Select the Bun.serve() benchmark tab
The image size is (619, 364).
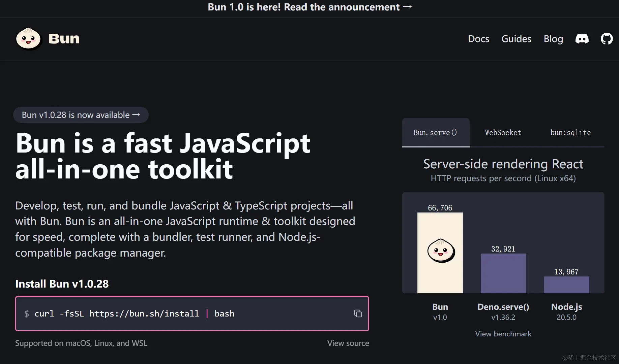[435, 132]
